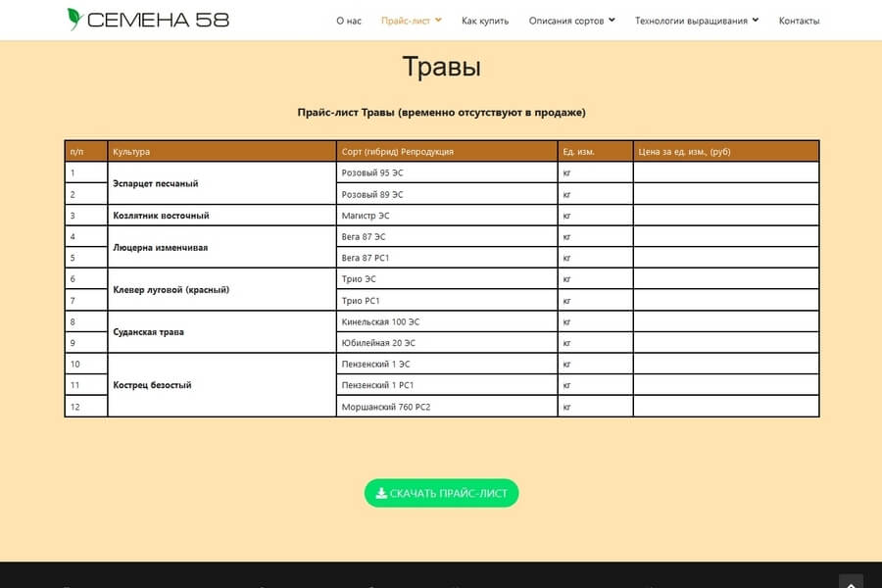Open the Технологии выращивания dropdown
This screenshot has width=882, height=588.
coord(696,21)
